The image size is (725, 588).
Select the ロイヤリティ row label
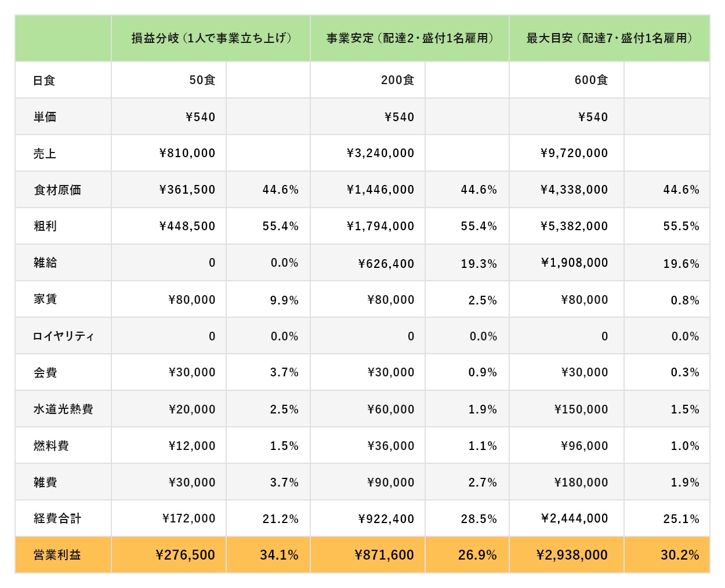click(63, 336)
